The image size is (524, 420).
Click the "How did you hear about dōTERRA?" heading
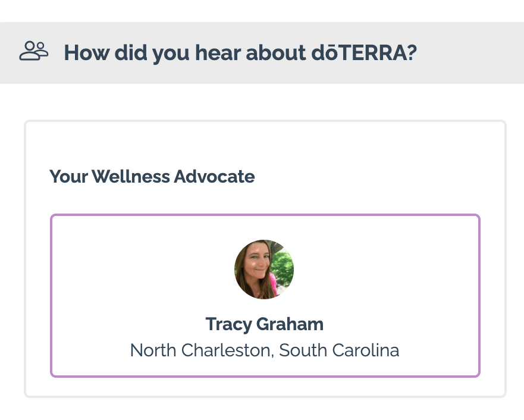point(240,53)
